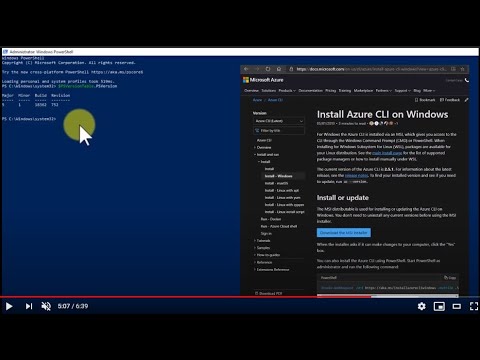Screen dimensions: 480x360
Task: Unmute the video's speaker icon
Action: coord(46,306)
